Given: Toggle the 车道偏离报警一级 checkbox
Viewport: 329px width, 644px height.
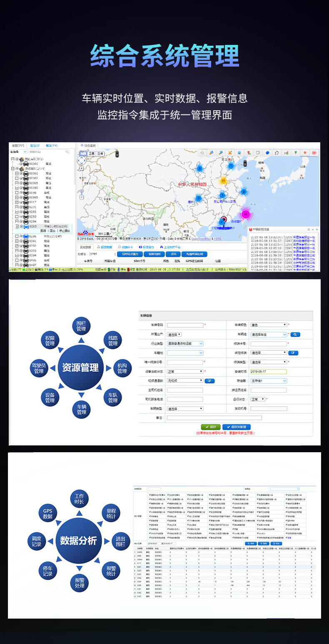Looking at the screenshot, I should (233, 495).
